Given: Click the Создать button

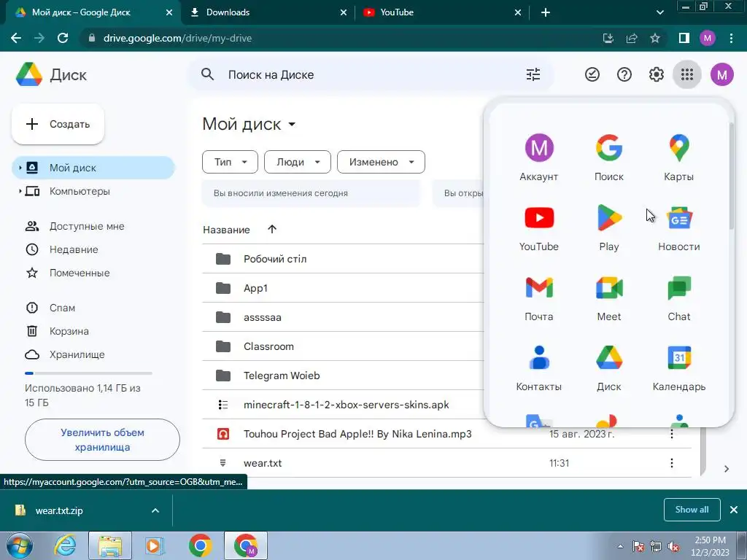Looking at the screenshot, I should [58, 124].
